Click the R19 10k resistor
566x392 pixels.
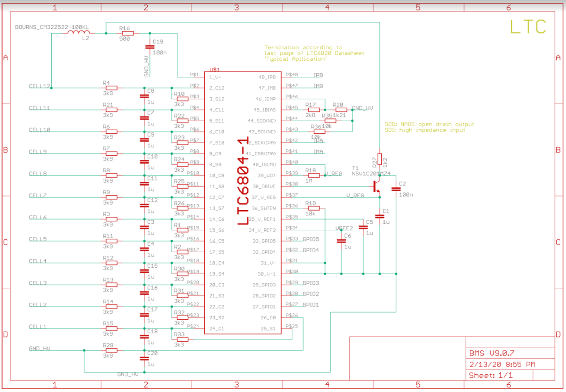pos(314,208)
